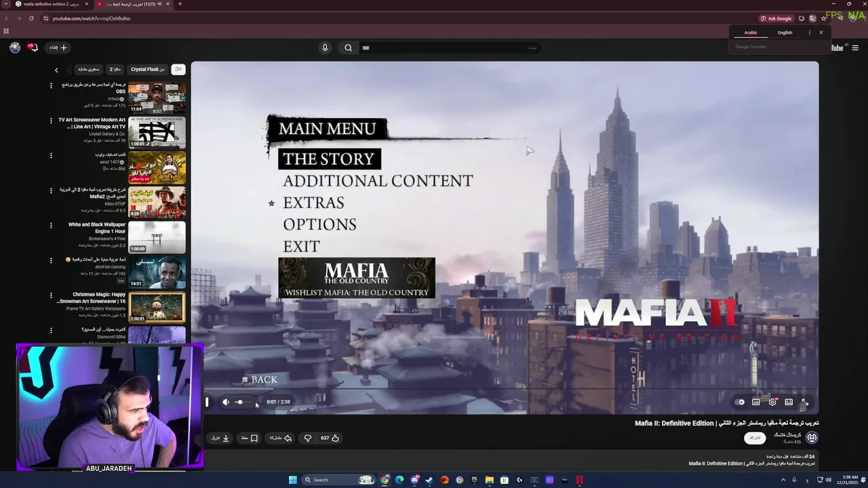The image size is (868, 488).
Task: Click the Translate icon in address bar
Action: [812, 18]
